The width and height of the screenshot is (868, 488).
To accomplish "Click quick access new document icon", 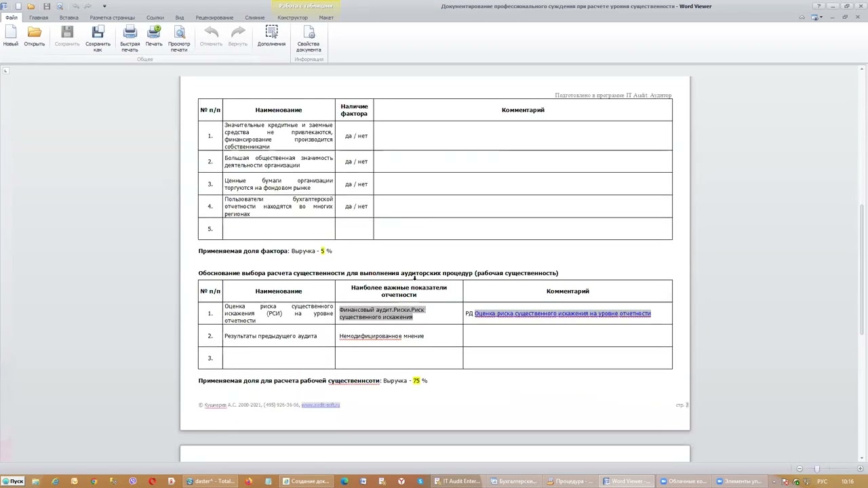I will [18, 6].
